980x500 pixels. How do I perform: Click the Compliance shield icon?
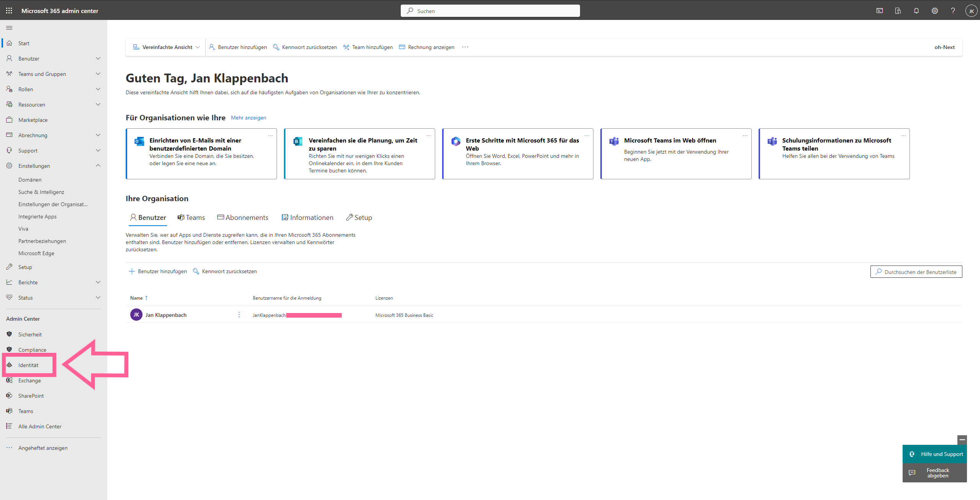pos(9,349)
